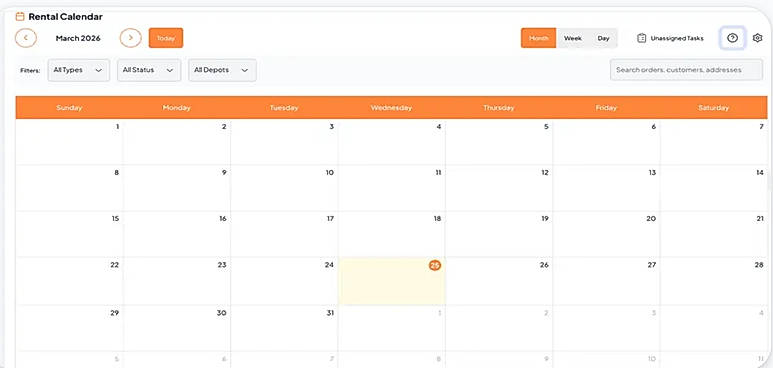Screen dimensions: 773x368
Task: Switch to Day view
Action: pos(603,38)
